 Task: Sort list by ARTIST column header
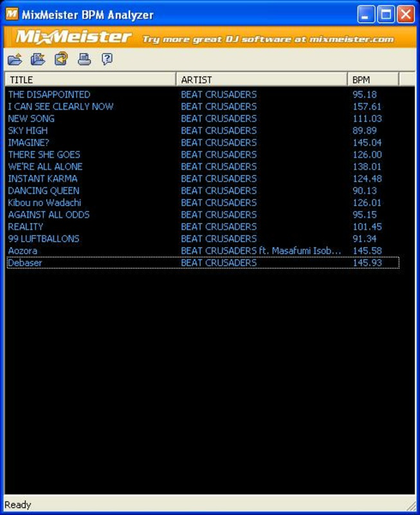point(262,79)
